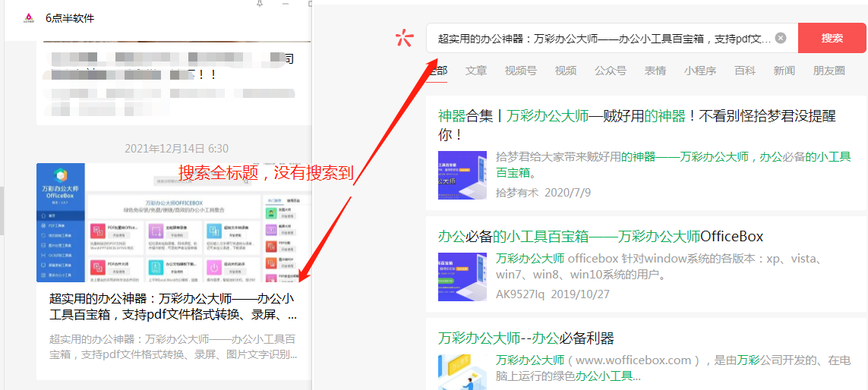Screen dimensions: 868x390
Task: Open result 办公必备的小工具百宝箱 OfficeBox
Action: (601, 237)
